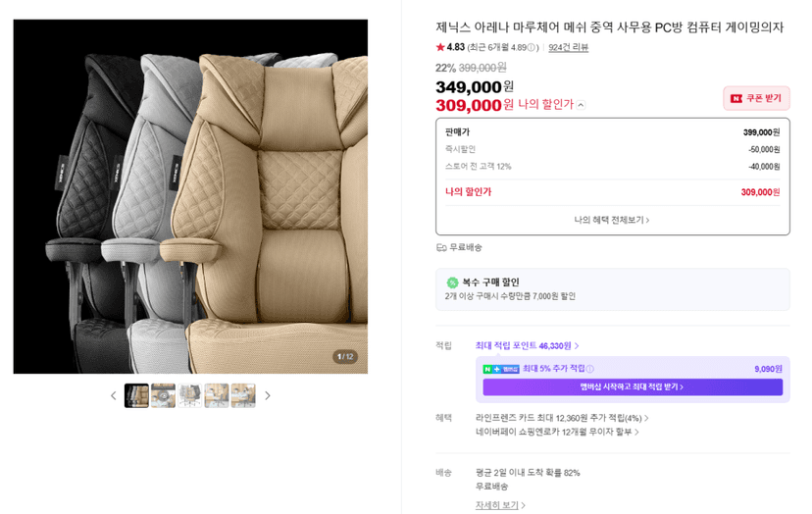Click the N+ membership badge icon

(501, 369)
